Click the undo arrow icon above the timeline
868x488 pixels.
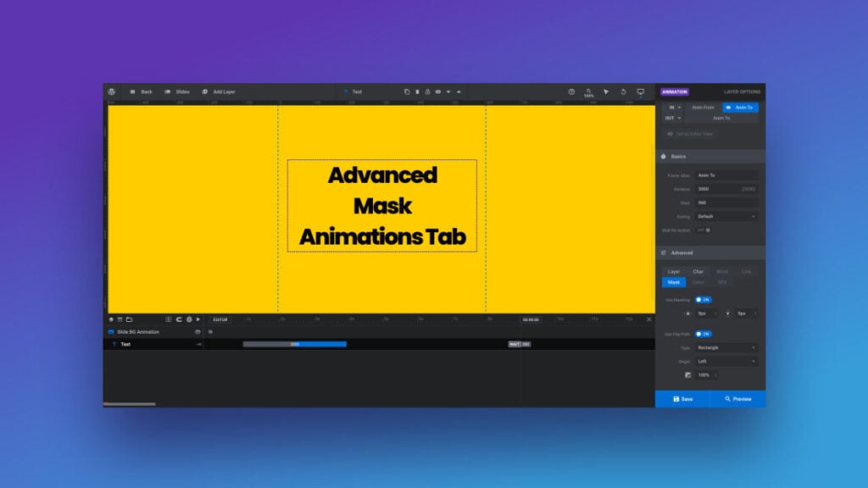[179, 319]
